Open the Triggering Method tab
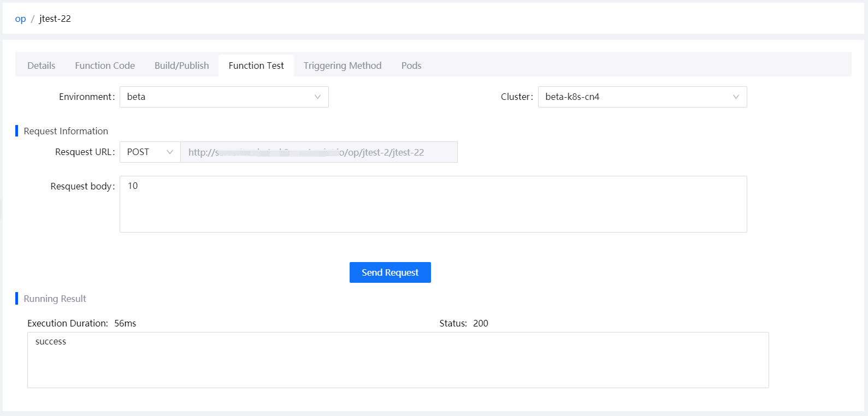Screen dimensions: 868x416 pyautogui.click(x=343, y=66)
